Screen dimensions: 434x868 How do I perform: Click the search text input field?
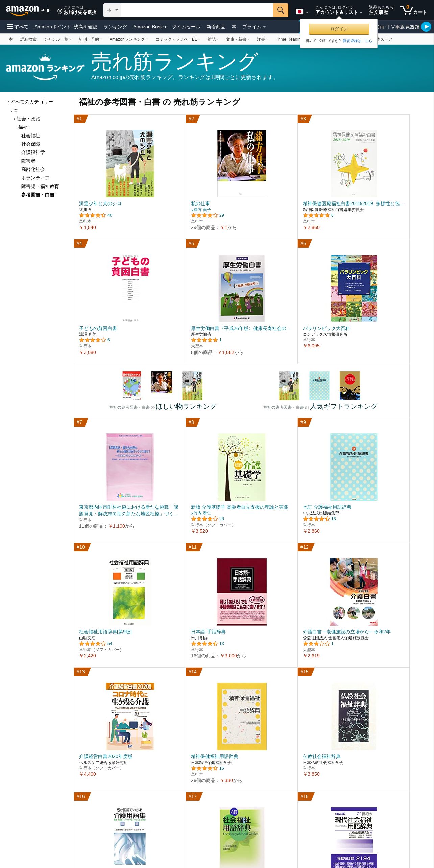197,10
